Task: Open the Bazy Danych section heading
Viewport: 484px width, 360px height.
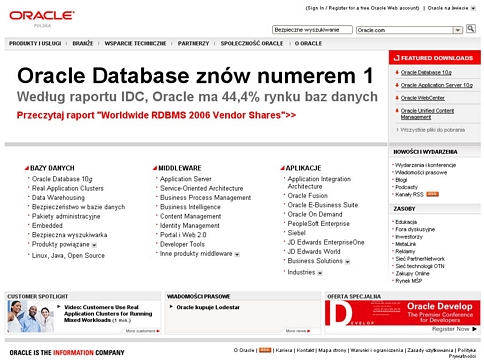Action: 52,168
